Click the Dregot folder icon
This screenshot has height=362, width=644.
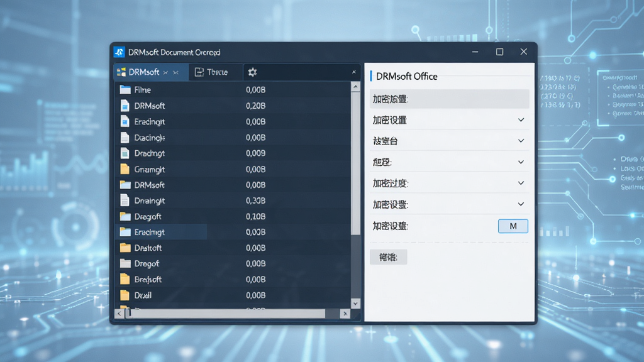coord(125,263)
